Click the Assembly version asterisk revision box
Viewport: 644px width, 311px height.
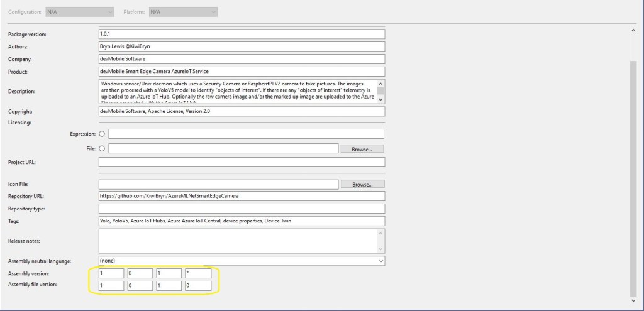point(197,273)
